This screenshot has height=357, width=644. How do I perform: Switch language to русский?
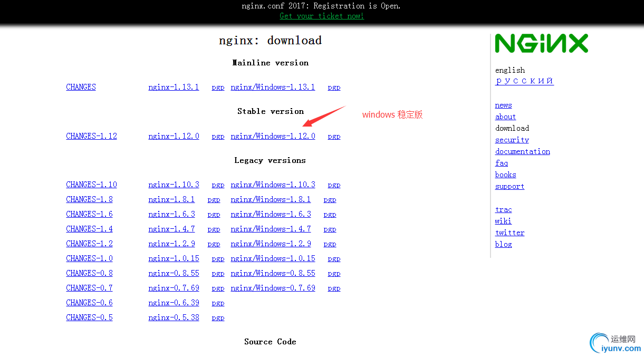[x=524, y=81]
